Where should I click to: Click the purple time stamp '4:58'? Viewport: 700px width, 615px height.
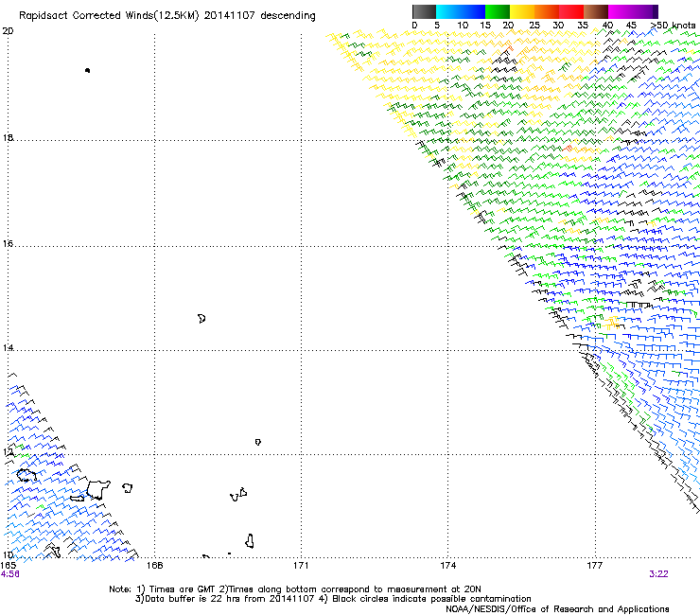coord(9,574)
